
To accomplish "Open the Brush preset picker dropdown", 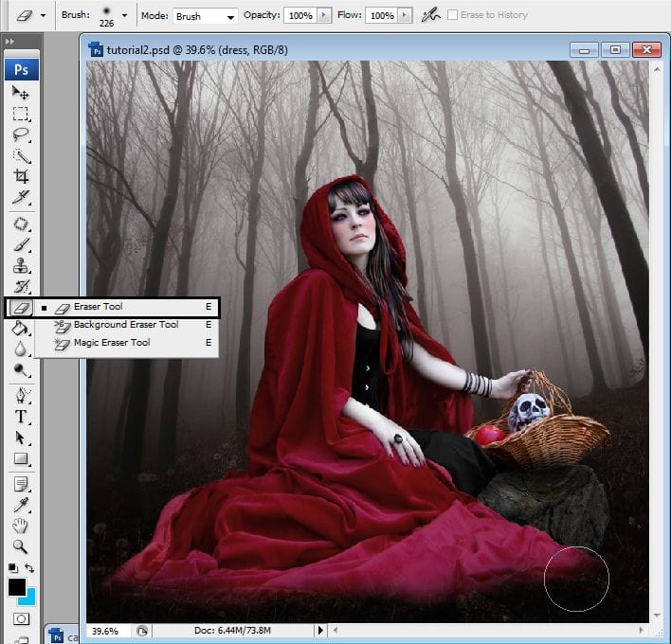I will 124,16.
